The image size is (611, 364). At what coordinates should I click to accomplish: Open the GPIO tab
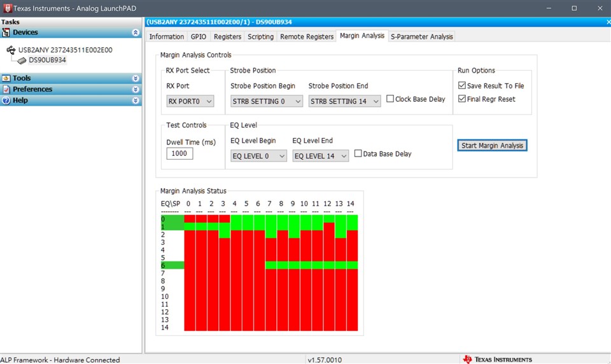199,37
